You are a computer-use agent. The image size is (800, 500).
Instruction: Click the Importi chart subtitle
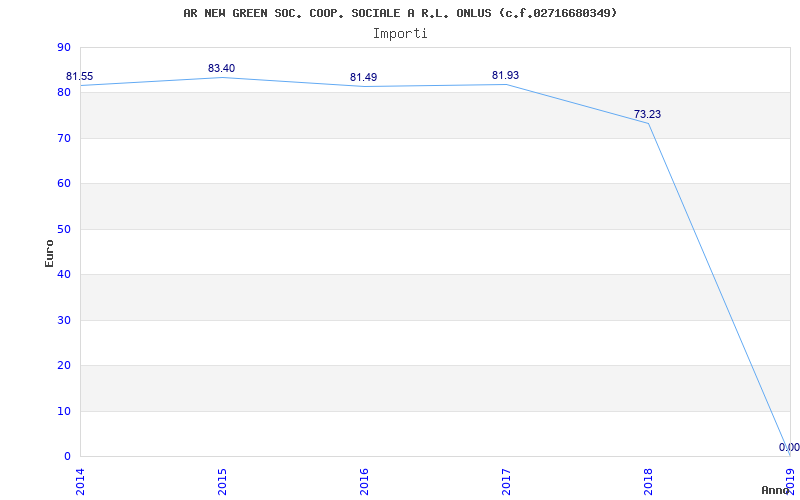pyautogui.click(x=400, y=34)
